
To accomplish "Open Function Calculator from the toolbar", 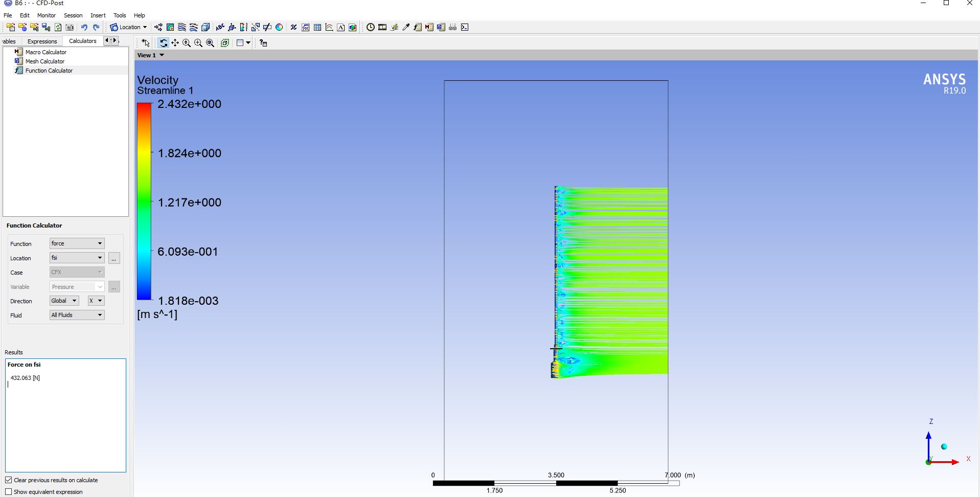I will click(x=418, y=27).
